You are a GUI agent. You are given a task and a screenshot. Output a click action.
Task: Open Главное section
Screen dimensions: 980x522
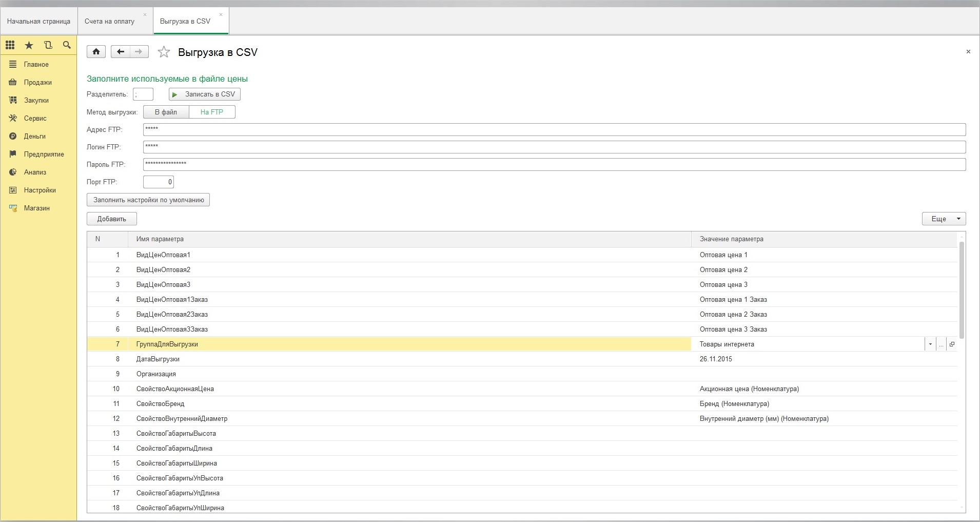click(38, 64)
